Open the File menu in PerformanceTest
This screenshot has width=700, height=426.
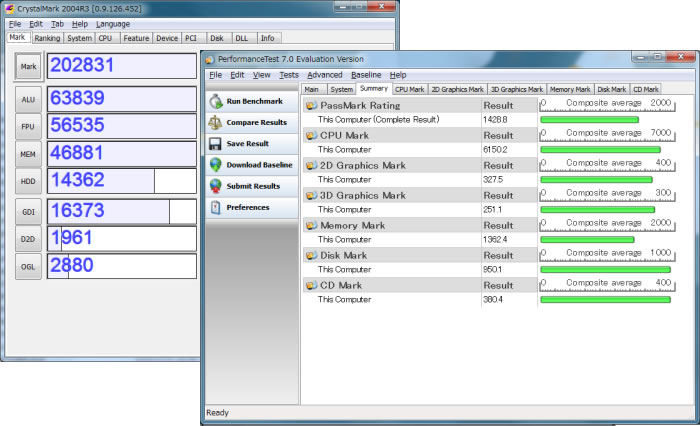click(215, 75)
